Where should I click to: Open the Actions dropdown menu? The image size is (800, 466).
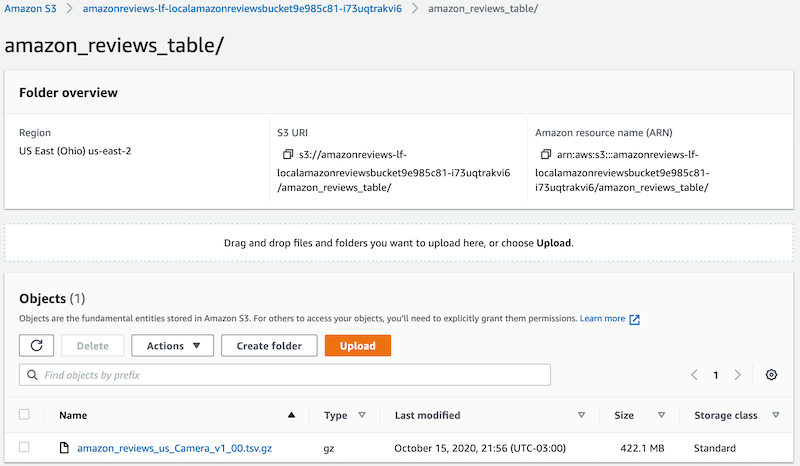pyautogui.click(x=172, y=346)
